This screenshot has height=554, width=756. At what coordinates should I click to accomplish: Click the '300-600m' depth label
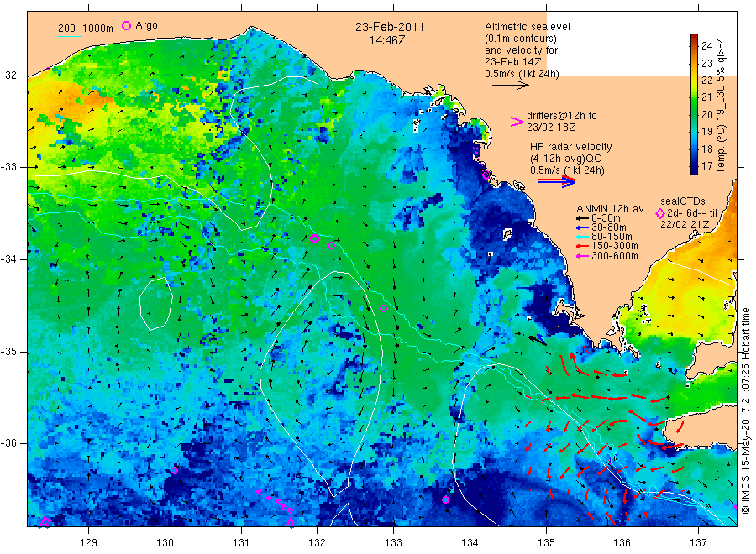[x=615, y=256]
